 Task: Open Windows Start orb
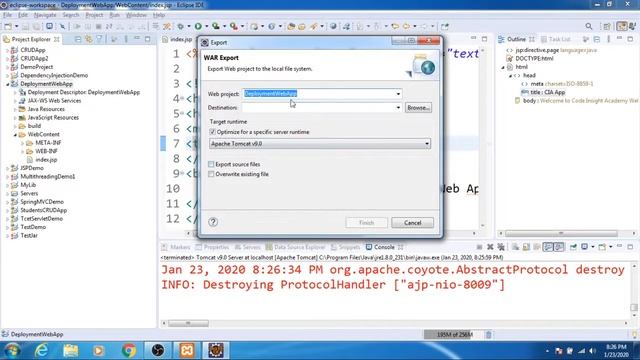pyautogui.click(x=12, y=350)
